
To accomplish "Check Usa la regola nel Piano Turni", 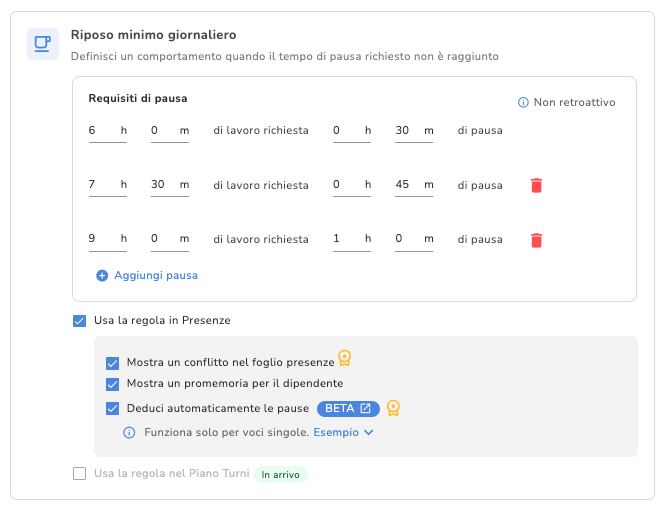I will click(80, 474).
